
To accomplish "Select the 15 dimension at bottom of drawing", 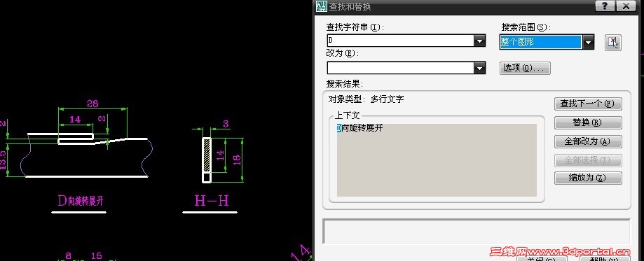I will [x=96, y=256].
